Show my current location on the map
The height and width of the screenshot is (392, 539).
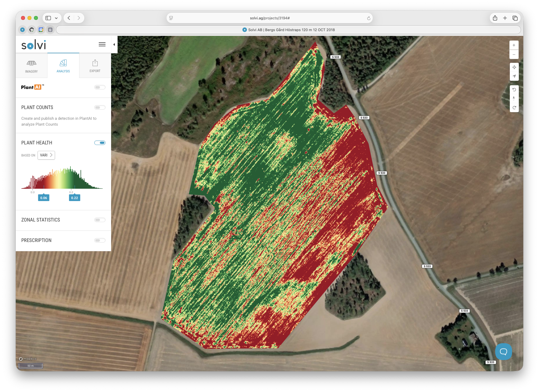point(514,76)
